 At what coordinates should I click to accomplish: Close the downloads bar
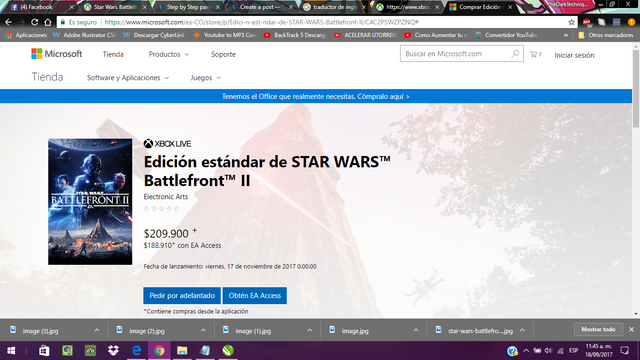pos(631,329)
